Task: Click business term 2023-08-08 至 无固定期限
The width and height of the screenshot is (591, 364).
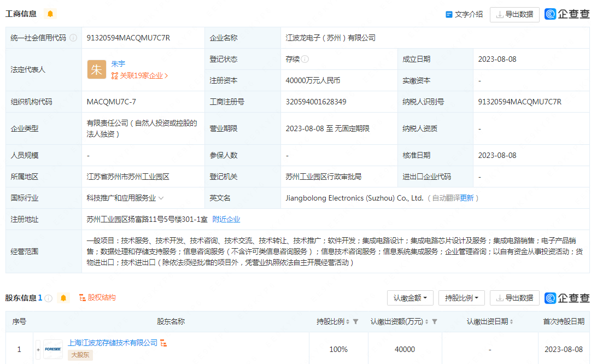Action: pyautogui.click(x=327, y=128)
